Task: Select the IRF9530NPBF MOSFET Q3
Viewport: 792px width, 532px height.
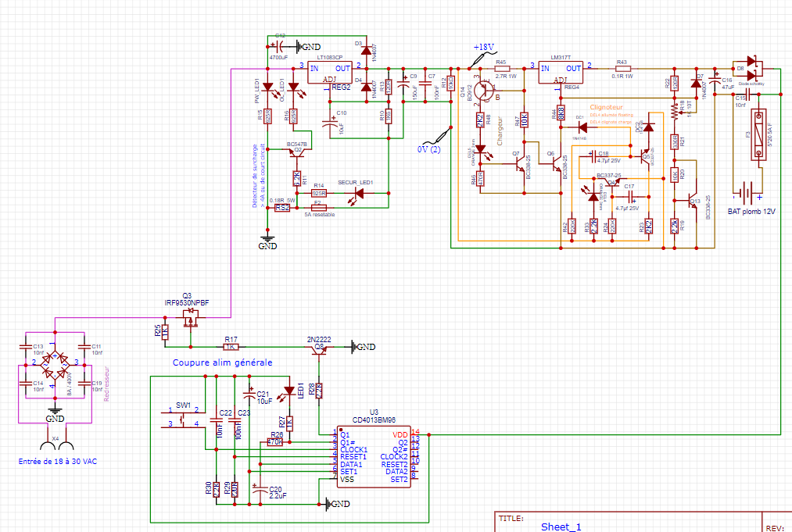Action: click(x=191, y=319)
